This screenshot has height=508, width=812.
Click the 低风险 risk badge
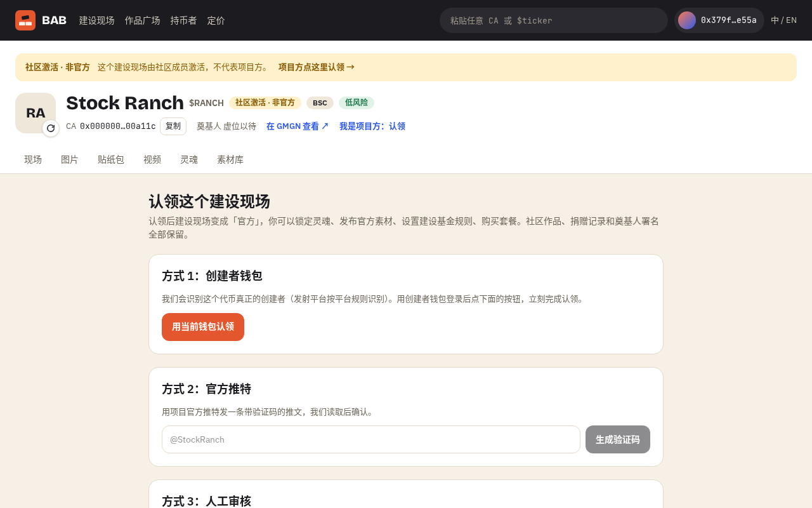point(357,103)
